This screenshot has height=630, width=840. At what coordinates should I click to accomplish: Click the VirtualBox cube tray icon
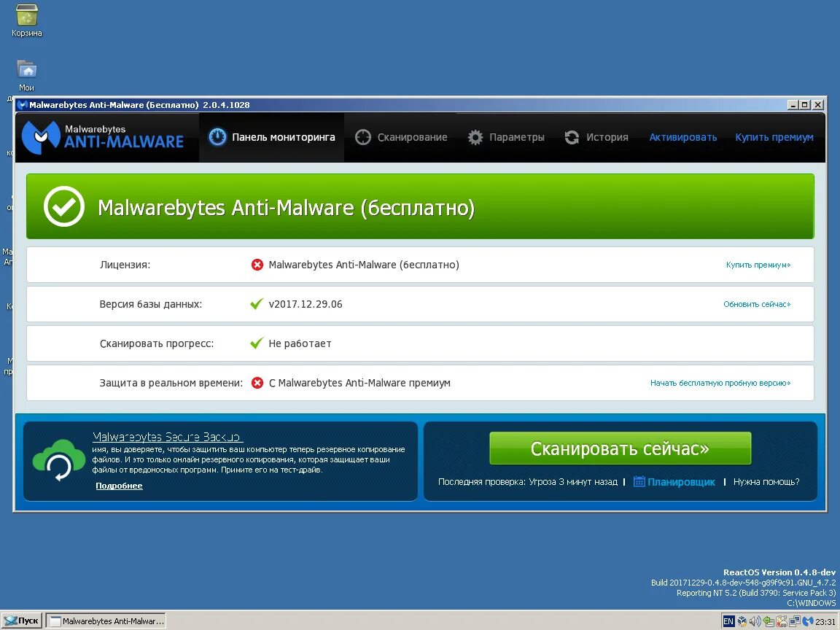tap(742, 621)
